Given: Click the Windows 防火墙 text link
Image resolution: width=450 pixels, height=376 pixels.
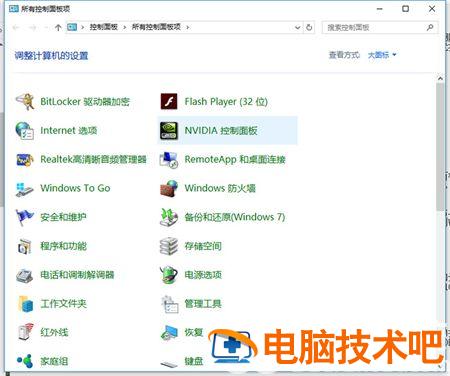Looking at the screenshot, I should pos(220,188).
